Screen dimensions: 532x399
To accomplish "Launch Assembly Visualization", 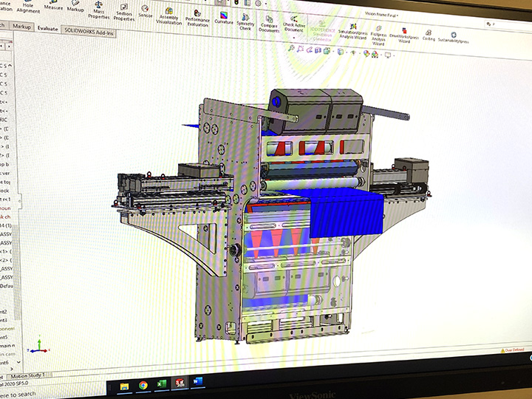I will [169, 15].
